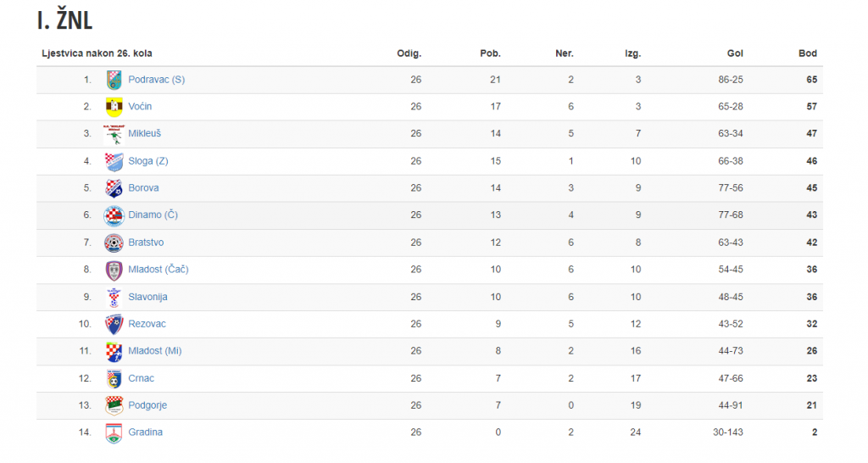
Task: Click the Rezovac shield logo
Action: tap(114, 325)
